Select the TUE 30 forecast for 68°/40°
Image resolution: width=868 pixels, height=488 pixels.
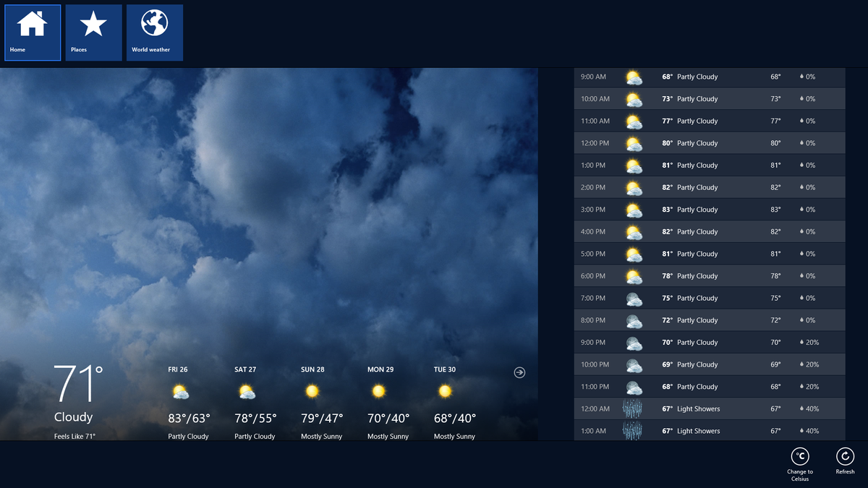[444, 401]
